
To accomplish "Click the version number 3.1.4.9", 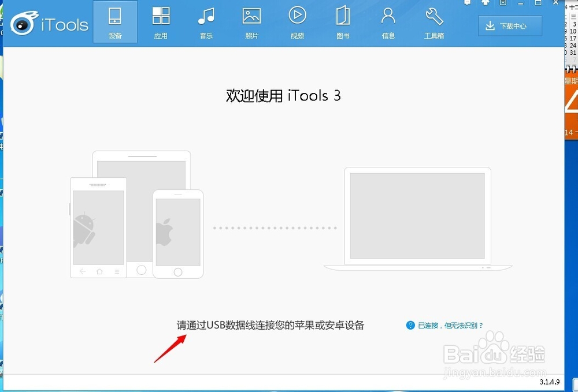I will click(550, 382).
